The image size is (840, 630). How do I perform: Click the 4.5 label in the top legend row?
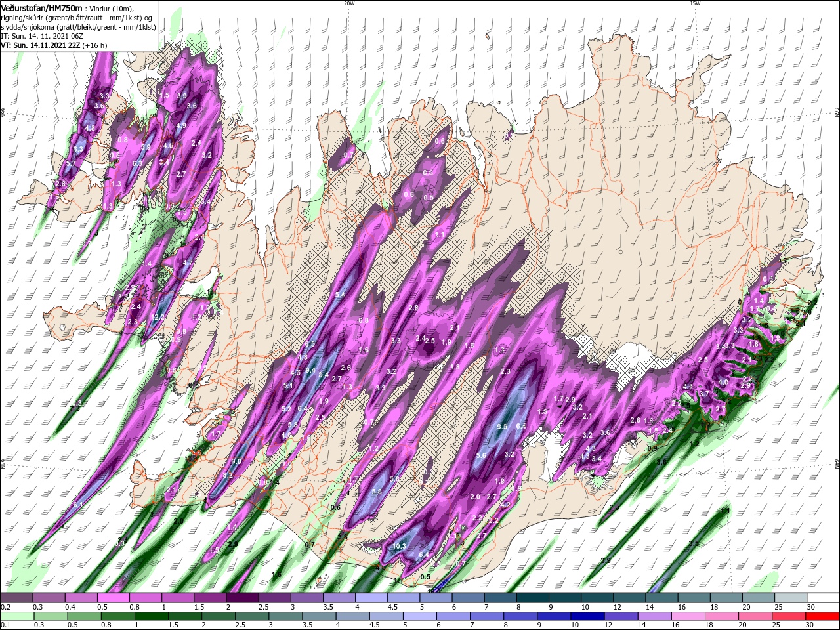(x=392, y=607)
